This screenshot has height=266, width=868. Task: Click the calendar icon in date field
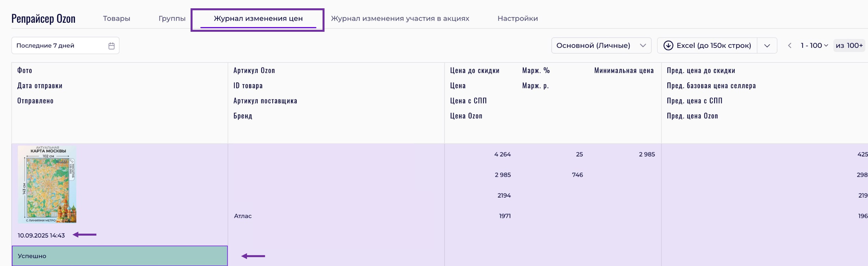click(x=111, y=46)
